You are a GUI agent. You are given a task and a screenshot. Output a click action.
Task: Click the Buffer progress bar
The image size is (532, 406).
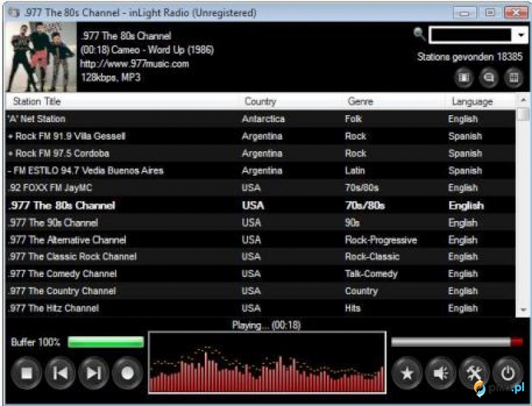click(x=106, y=342)
